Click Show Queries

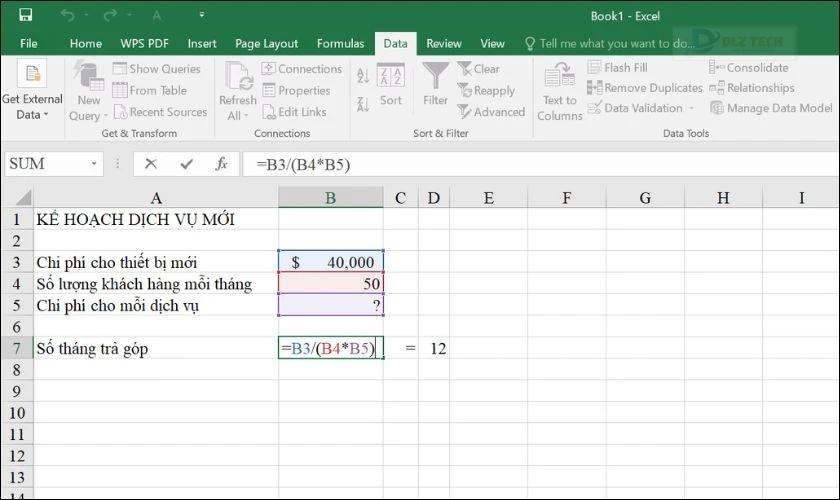point(156,69)
